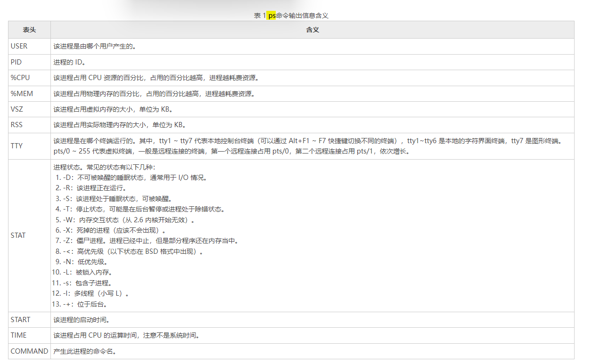Click the "表头" column header
The height and width of the screenshot is (364, 592).
(x=29, y=30)
